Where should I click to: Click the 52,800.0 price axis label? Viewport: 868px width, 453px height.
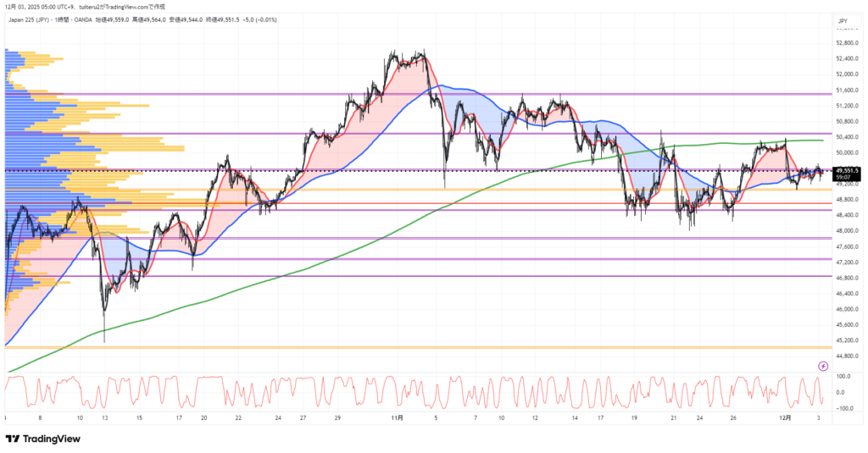click(x=848, y=43)
